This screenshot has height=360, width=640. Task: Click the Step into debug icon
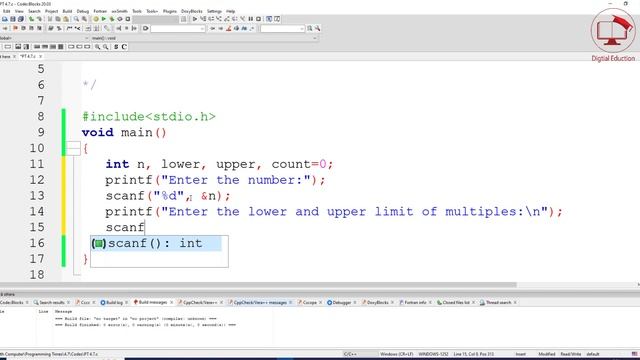click(x=219, y=19)
